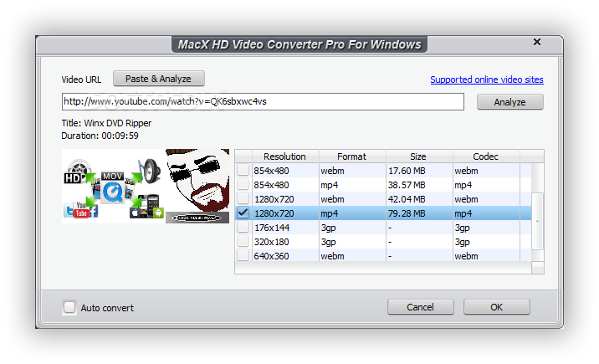
Task: Click the Cancel button
Action: coord(421,307)
